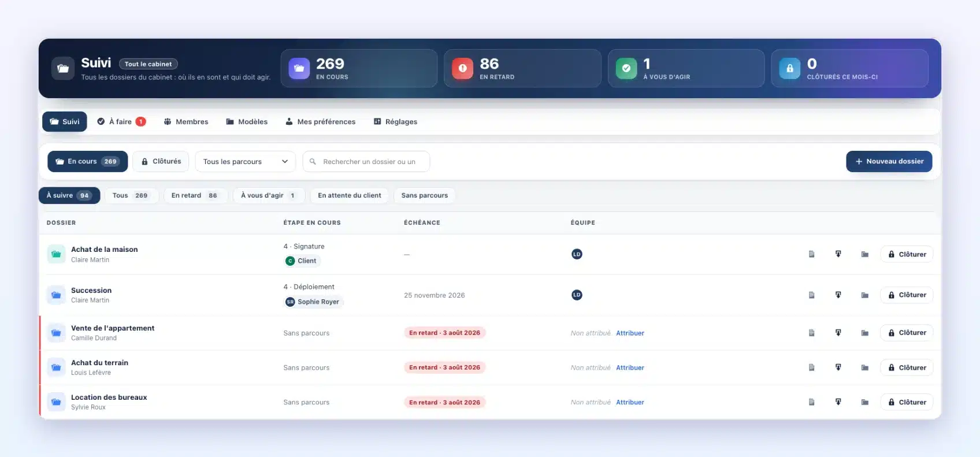
Task: Open the folder icon in Location des bureaux row
Action: coord(864,402)
